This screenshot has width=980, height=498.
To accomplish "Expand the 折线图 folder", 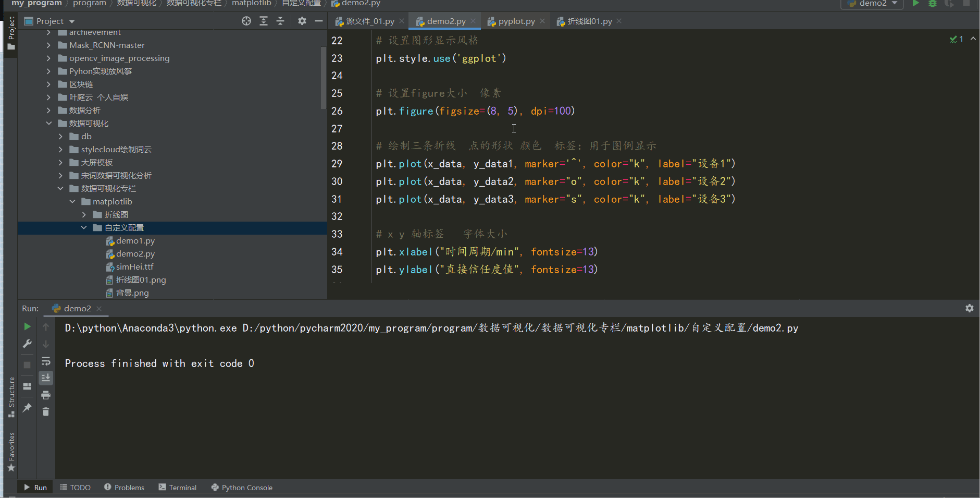I will [84, 215].
